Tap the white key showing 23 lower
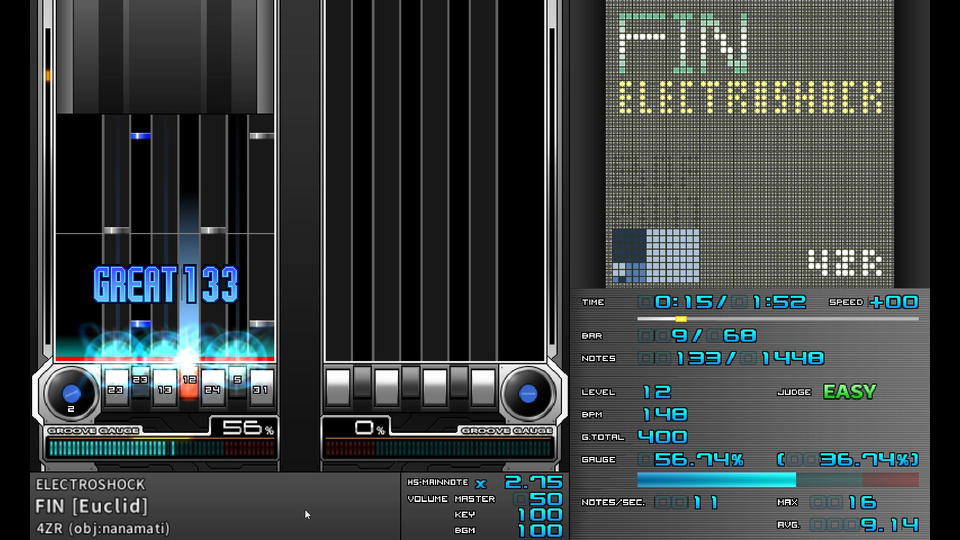Image resolution: width=960 pixels, height=540 pixels. 116,388
